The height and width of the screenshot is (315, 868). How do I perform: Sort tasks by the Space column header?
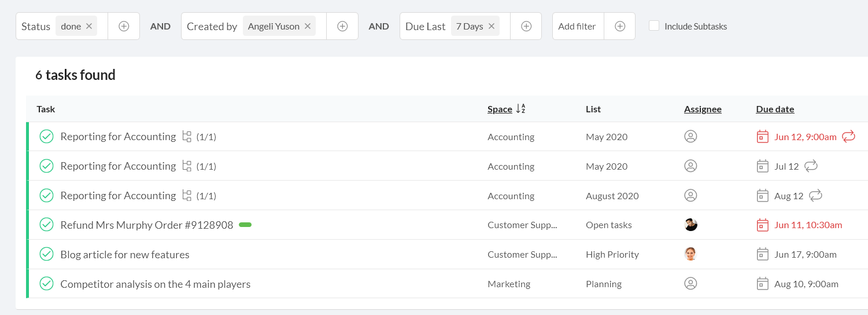500,109
